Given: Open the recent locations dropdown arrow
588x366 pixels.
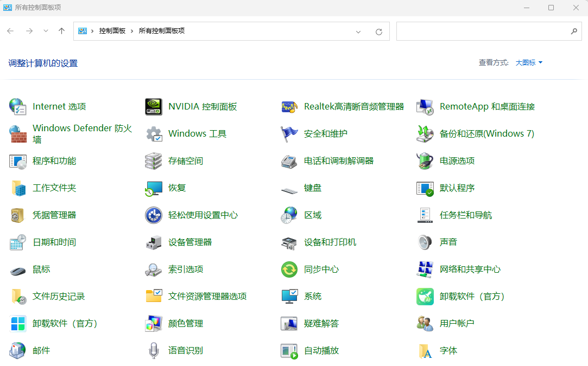Looking at the screenshot, I should pyautogui.click(x=46, y=31).
